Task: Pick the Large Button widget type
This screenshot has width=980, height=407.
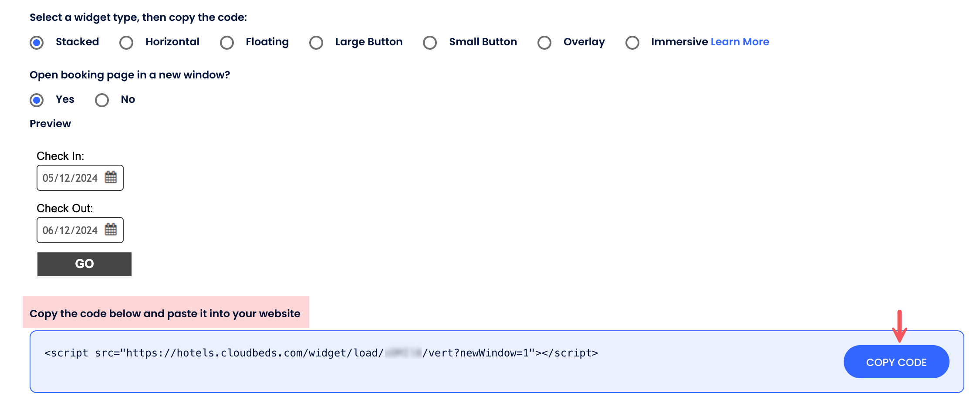Action: tap(316, 43)
